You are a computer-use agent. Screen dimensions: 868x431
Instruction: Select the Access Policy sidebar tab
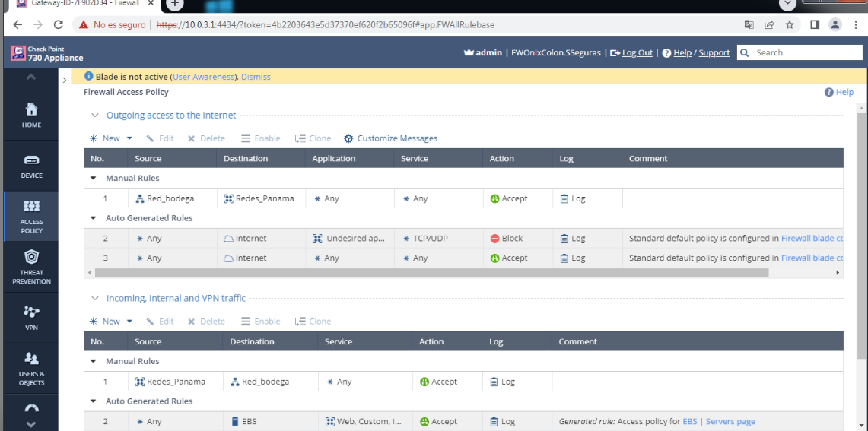pos(31,215)
